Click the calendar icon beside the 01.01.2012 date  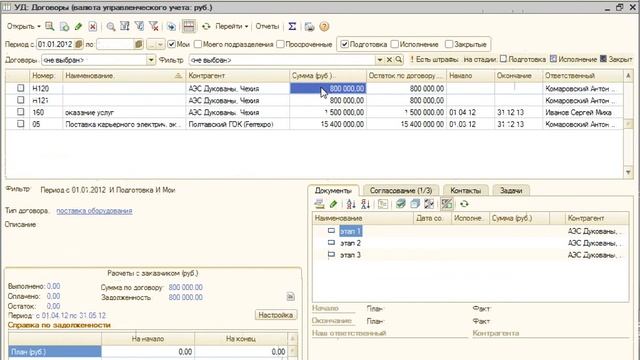(79, 44)
